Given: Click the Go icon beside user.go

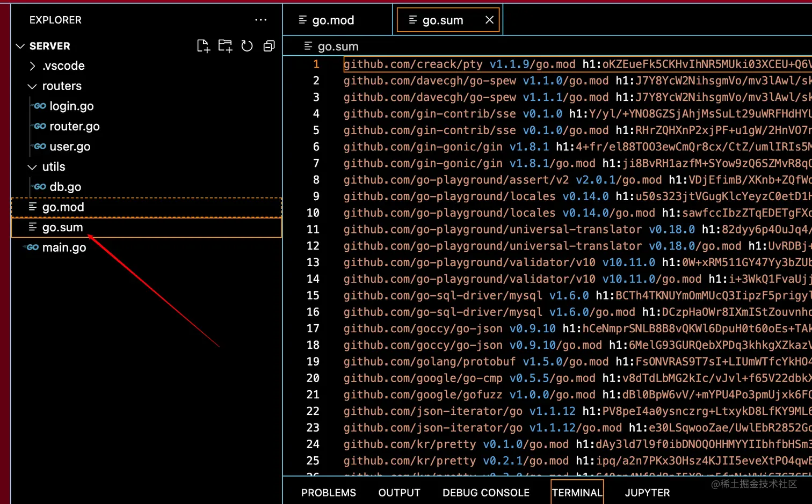Looking at the screenshot, I should pyautogui.click(x=40, y=147).
